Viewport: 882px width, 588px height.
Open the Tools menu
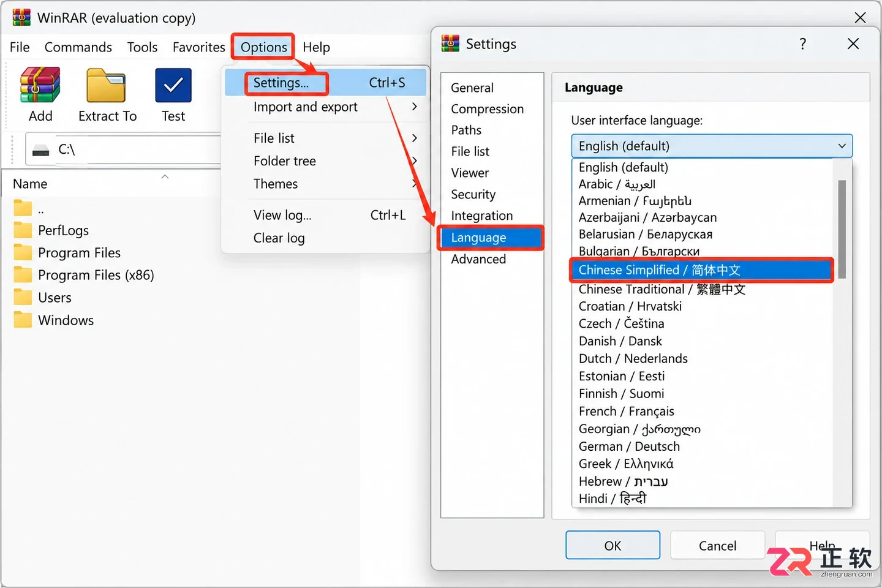click(x=143, y=47)
